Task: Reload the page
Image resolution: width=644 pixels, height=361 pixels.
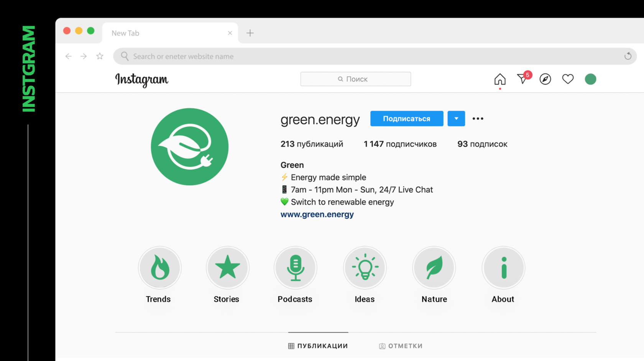Action: 628,56
